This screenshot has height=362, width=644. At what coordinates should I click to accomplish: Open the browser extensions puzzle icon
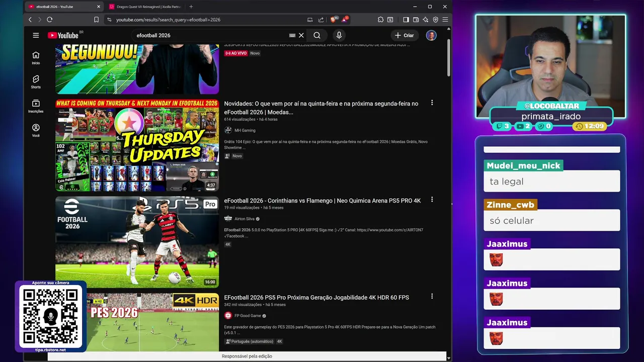coord(381,20)
